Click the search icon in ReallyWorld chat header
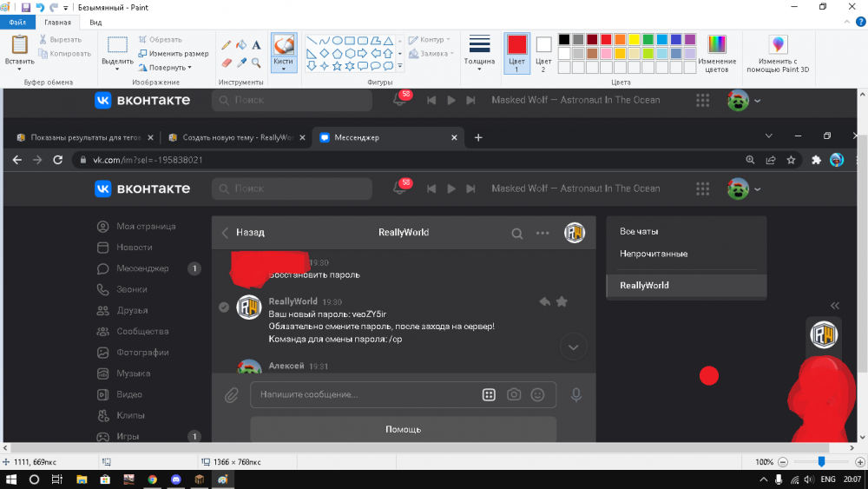Image resolution: width=868 pixels, height=489 pixels. 517,233
